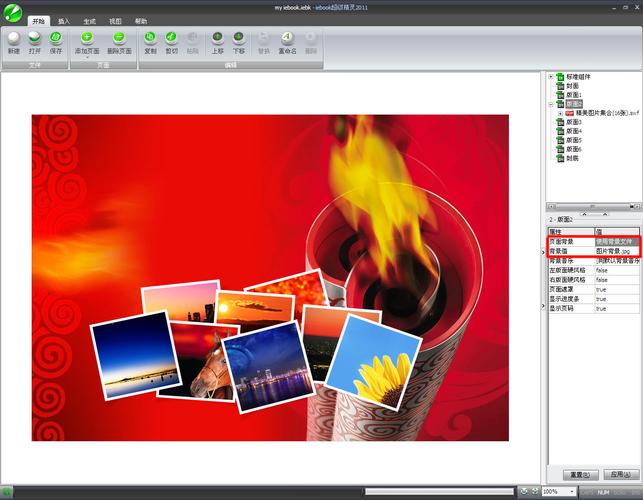This screenshot has width=643, height=500.
Task: Rename the item with the 重命名 icon
Action: tap(287, 39)
